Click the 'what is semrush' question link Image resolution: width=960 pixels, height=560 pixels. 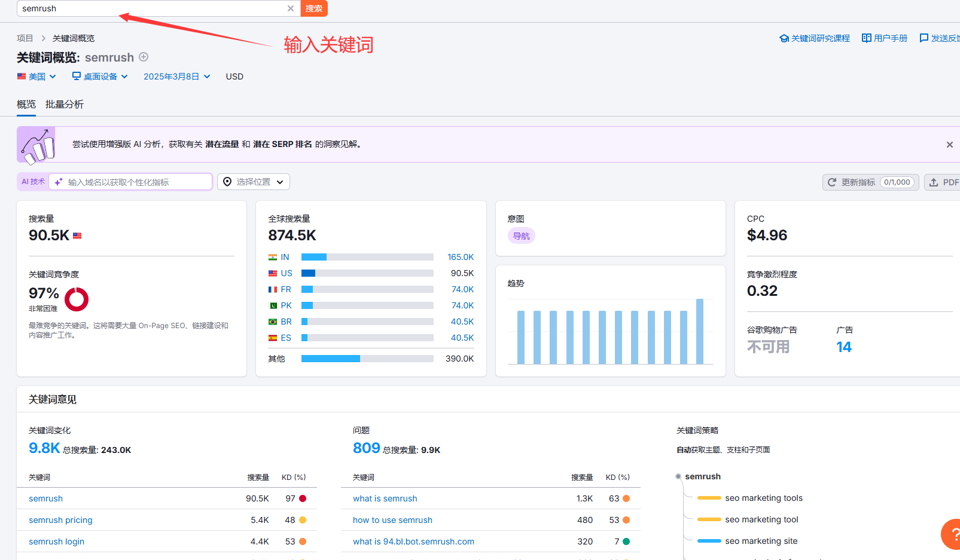coord(385,498)
